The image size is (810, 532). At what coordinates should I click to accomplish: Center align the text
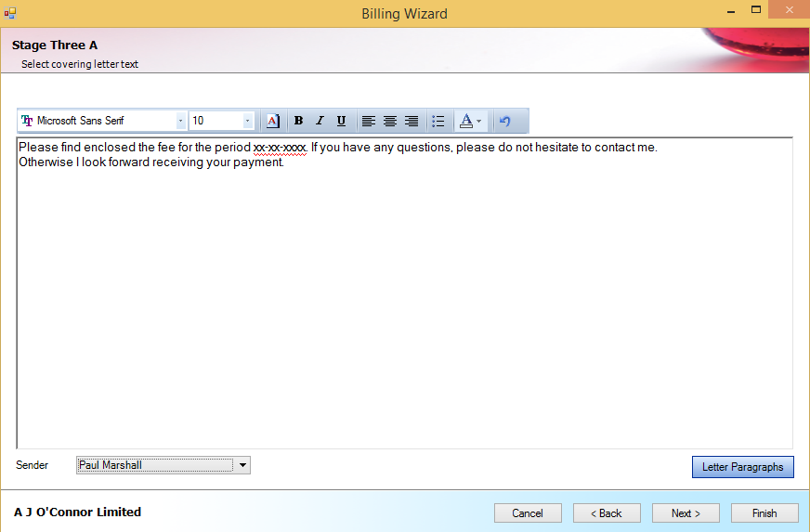pos(390,121)
